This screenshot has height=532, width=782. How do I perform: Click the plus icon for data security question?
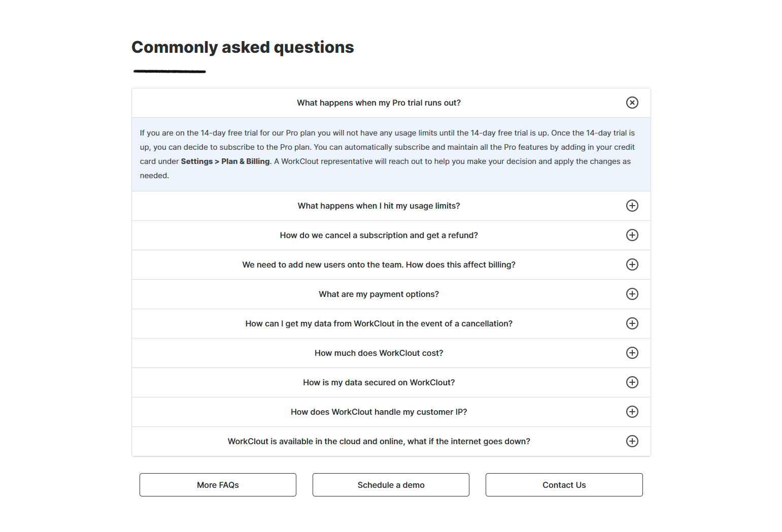point(632,382)
